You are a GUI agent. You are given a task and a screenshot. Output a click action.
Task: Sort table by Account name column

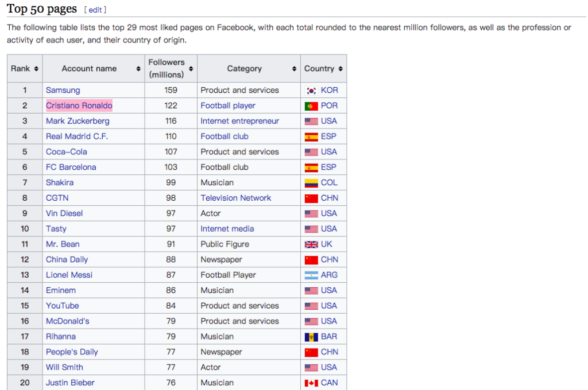[x=138, y=69]
